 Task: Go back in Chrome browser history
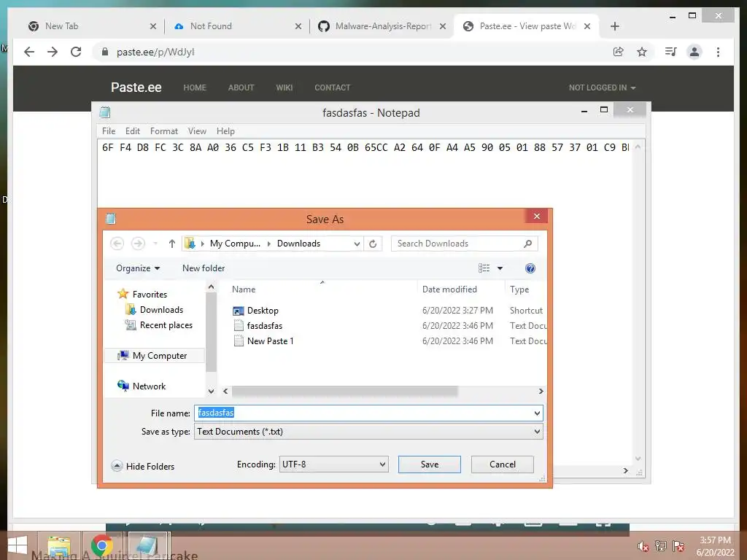click(x=29, y=52)
